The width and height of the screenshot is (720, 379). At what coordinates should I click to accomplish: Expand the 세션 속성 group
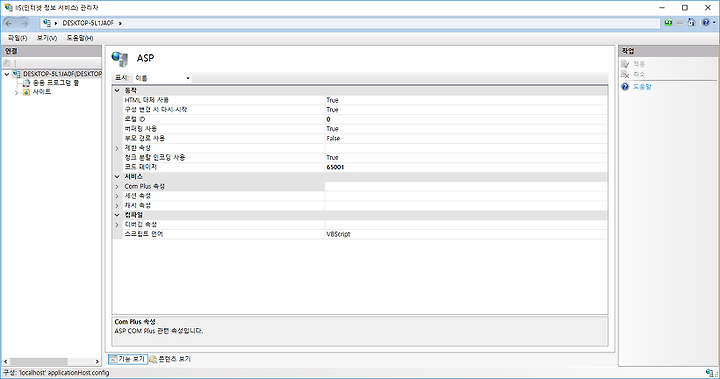[x=117, y=196]
